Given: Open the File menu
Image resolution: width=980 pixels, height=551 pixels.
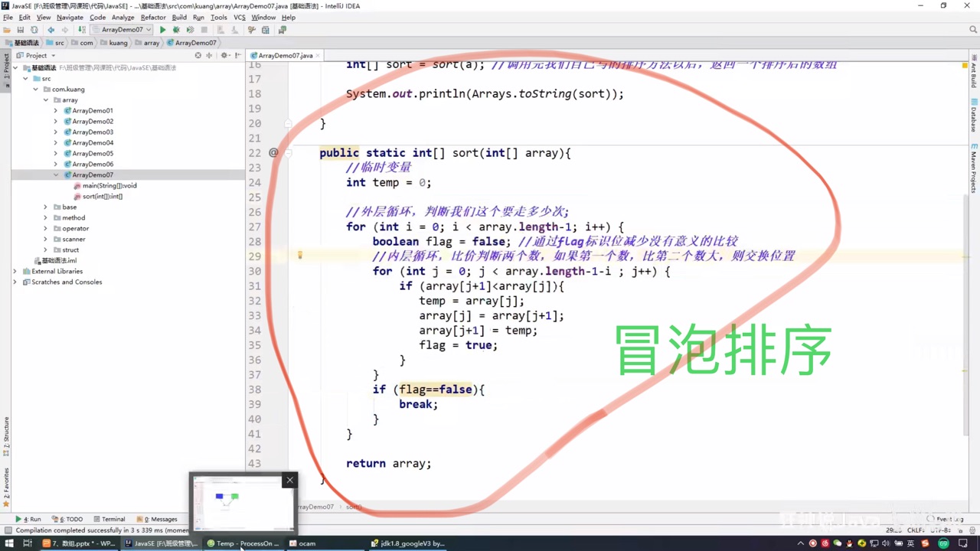Looking at the screenshot, I should (8, 17).
